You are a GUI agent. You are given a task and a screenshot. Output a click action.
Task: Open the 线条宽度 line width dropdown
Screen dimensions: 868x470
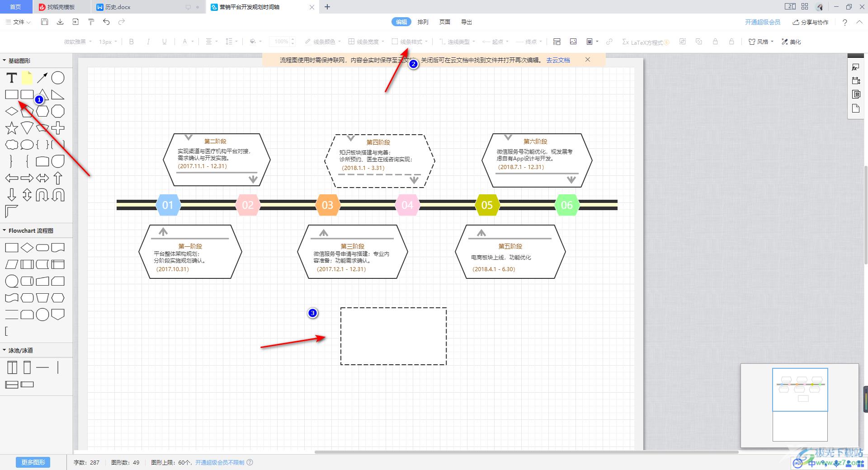coord(366,42)
